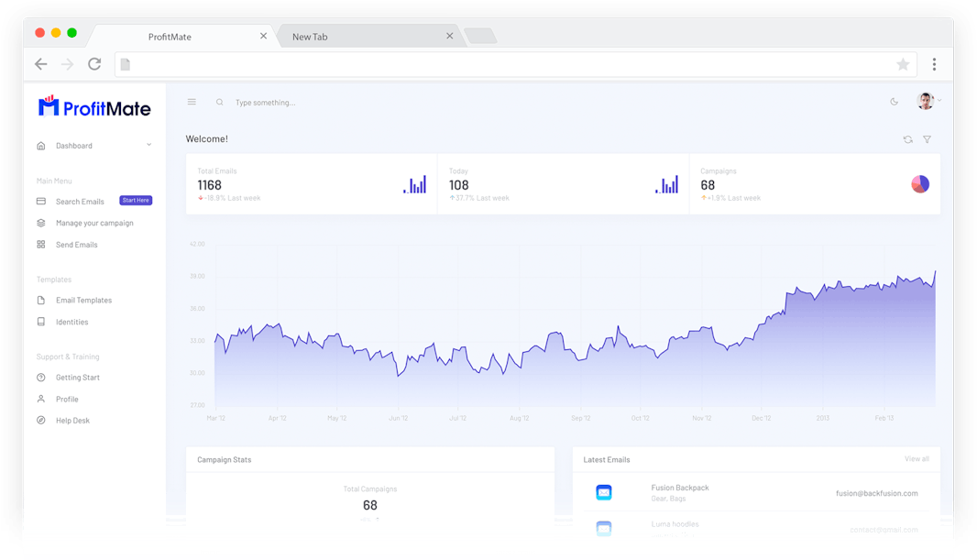Toggle dark mode with the moon icon
The image size is (977, 560).
(895, 102)
